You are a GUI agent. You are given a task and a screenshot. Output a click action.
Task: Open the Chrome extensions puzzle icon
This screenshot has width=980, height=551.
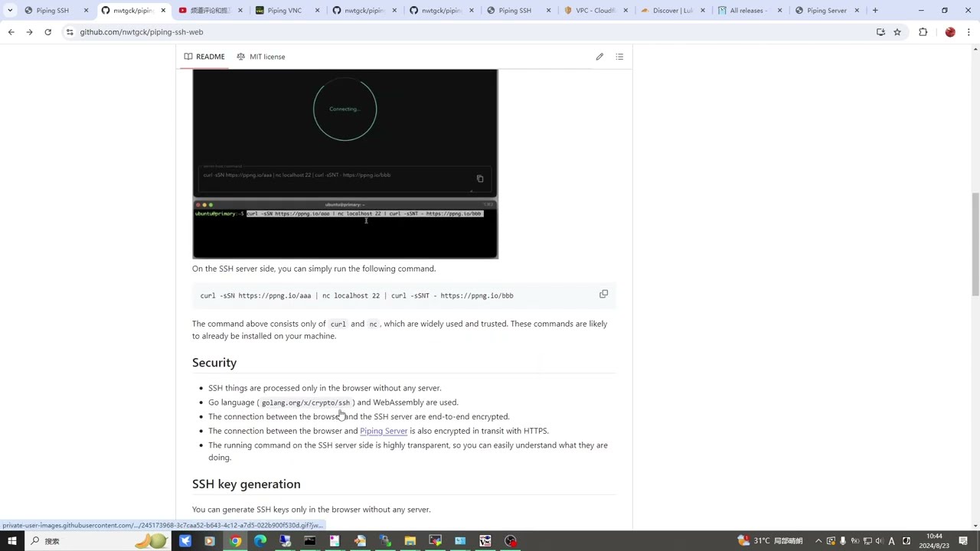pyautogui.click(x=923, y=32)
